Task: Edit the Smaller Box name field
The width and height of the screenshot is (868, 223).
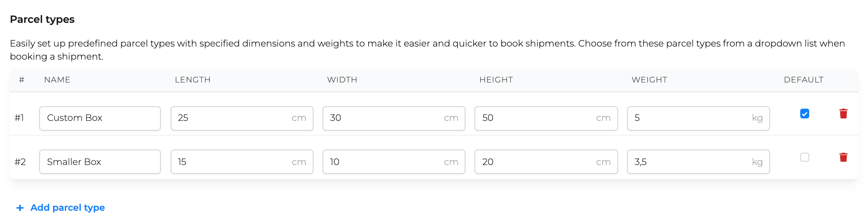Action: pos(100,162)
